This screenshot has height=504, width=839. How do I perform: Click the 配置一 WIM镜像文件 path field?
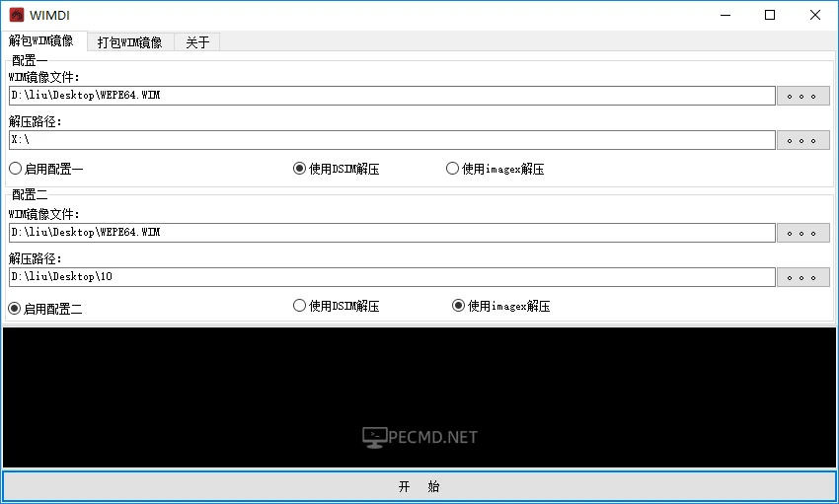click(x=392, y=96)
